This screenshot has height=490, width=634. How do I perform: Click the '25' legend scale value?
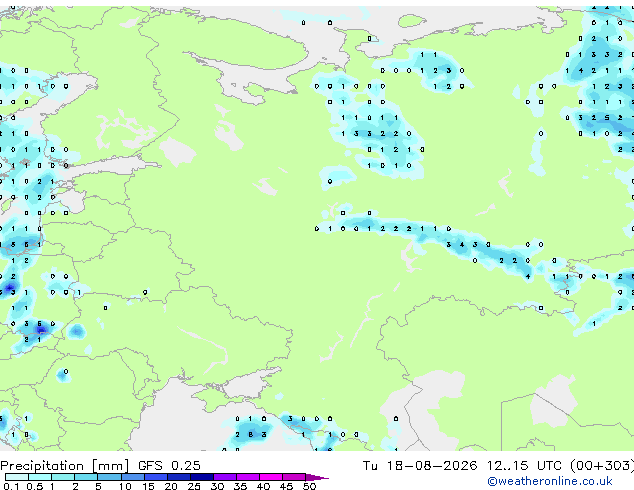click(194, 486)
